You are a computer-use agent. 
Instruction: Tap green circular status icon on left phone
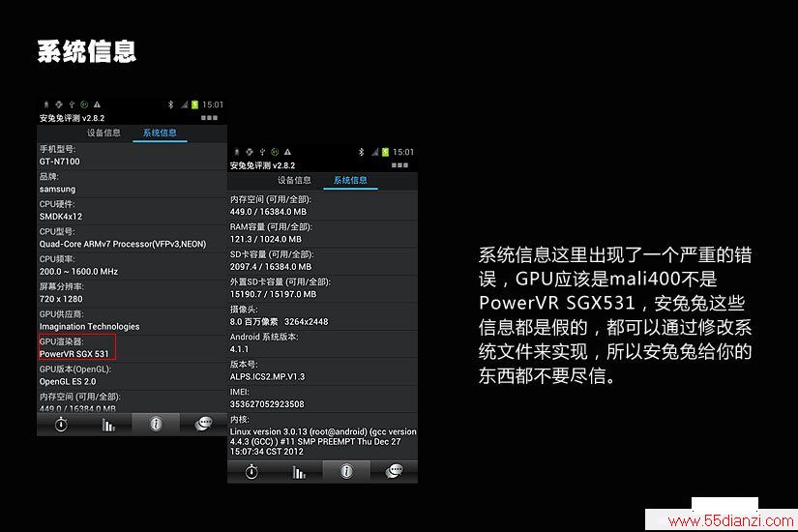click(84, 104)
